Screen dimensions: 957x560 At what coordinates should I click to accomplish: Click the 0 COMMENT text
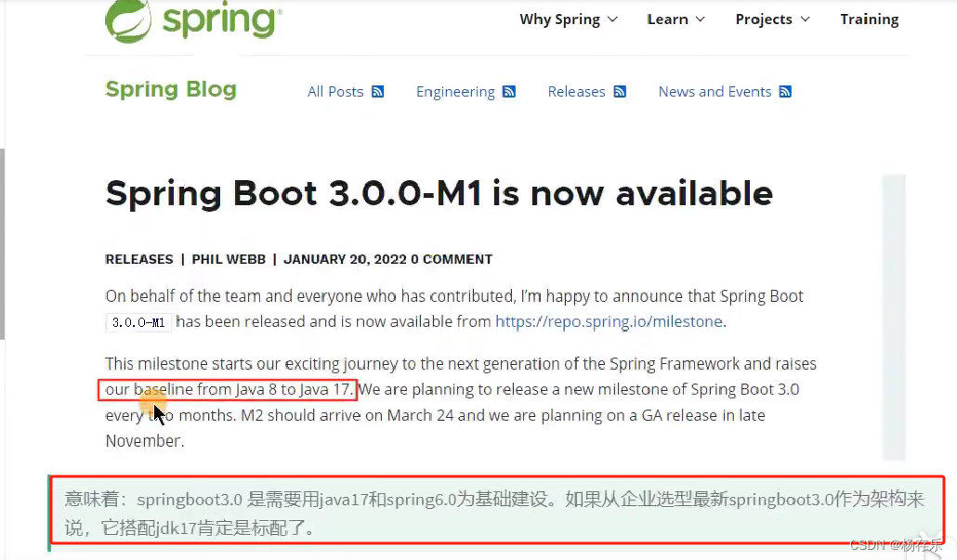coord(452,259)
